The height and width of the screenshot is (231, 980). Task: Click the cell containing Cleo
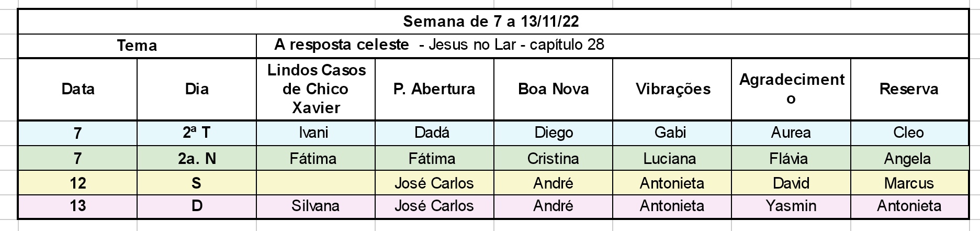pyautogui.click(x=909, y=133)
